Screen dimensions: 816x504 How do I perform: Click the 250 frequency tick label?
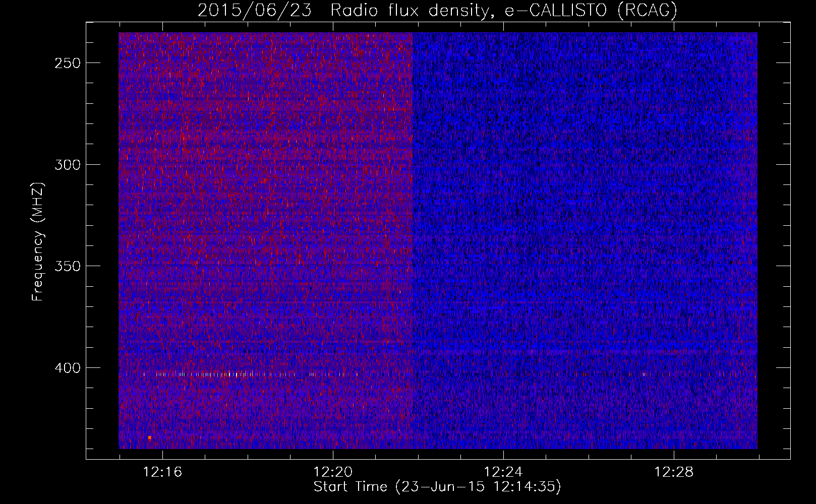tap(68, 64)
